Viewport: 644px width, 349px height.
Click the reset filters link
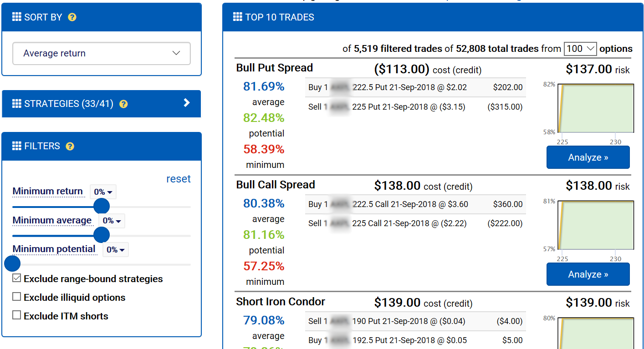(179, 179)
